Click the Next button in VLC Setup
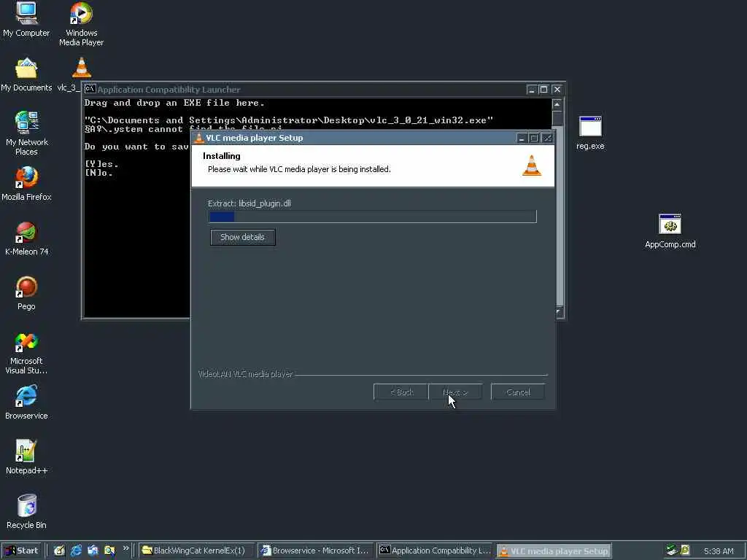This screenshot has height=560, width=747. coord(455,392)
